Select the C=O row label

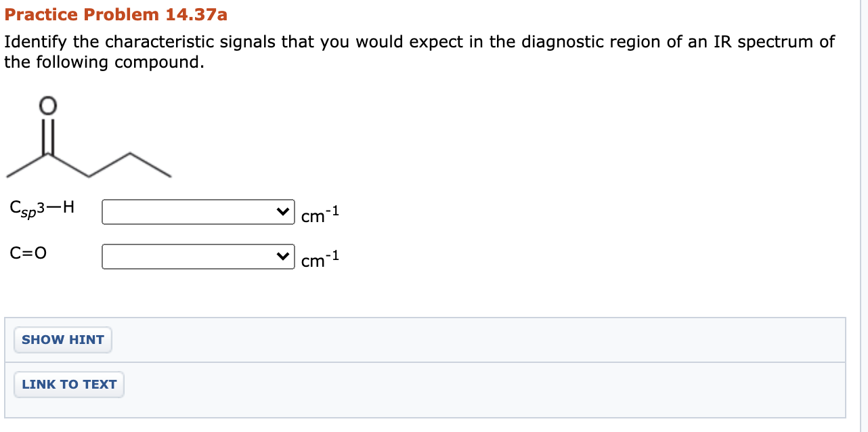click(28, 254)
